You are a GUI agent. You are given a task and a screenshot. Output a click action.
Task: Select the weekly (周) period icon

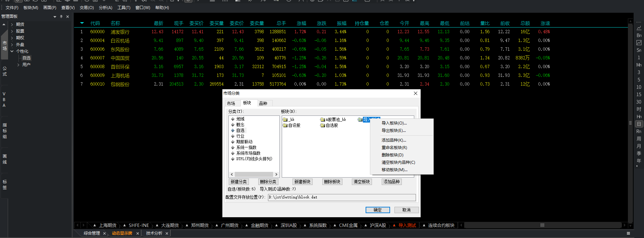click(639, 139)
